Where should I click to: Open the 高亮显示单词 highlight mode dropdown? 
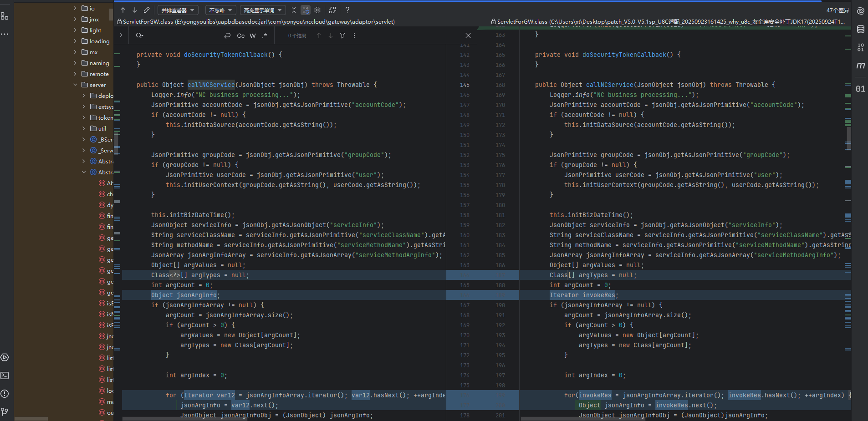[263, 10]
